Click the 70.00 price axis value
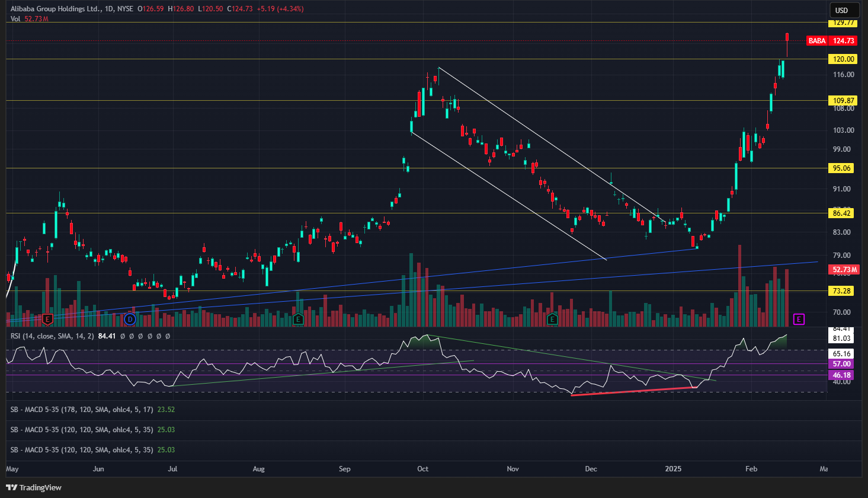The width and height of the screenshot is (868, 498). [x=842, y=312]
